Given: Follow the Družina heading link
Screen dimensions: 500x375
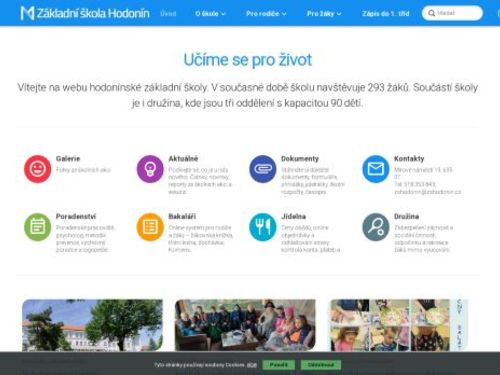Looking at the screenshot, I should pos(406,216).
